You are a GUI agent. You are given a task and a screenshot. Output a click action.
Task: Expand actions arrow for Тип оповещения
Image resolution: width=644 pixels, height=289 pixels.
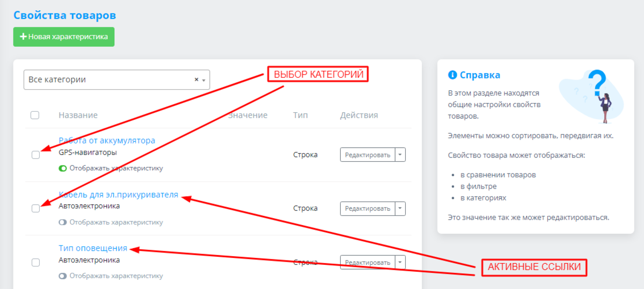click(x=400, y=263)
